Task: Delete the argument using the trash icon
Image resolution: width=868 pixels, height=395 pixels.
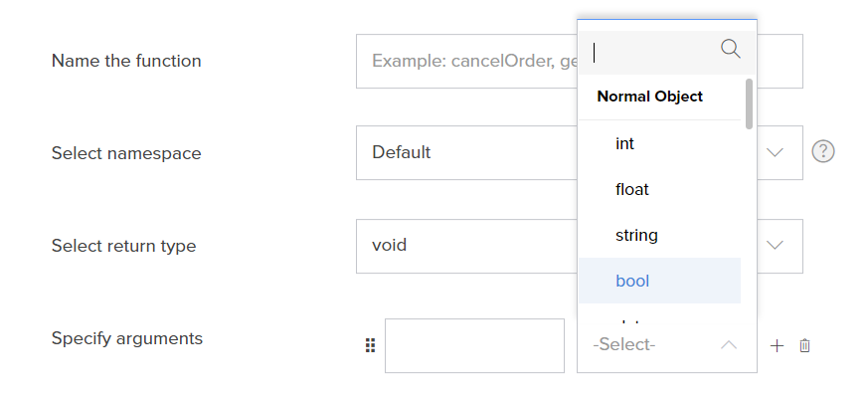Action: (x=805, y=345)
